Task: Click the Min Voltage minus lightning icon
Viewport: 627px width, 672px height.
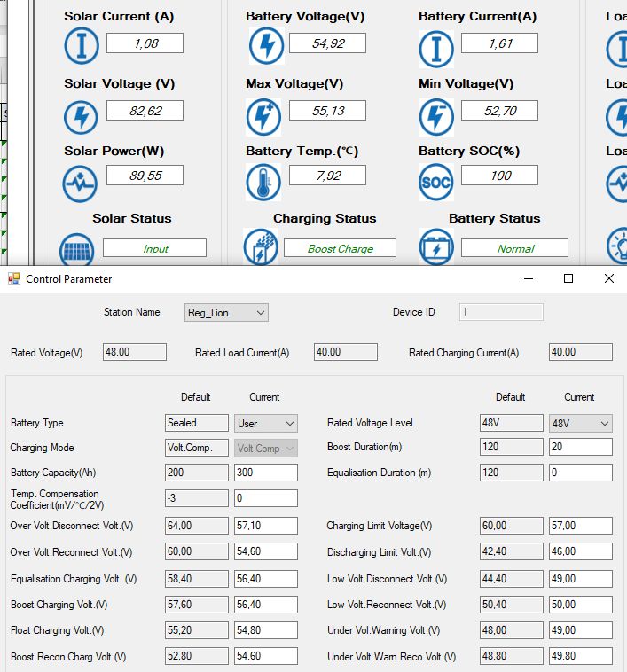Action: point(435,117)
